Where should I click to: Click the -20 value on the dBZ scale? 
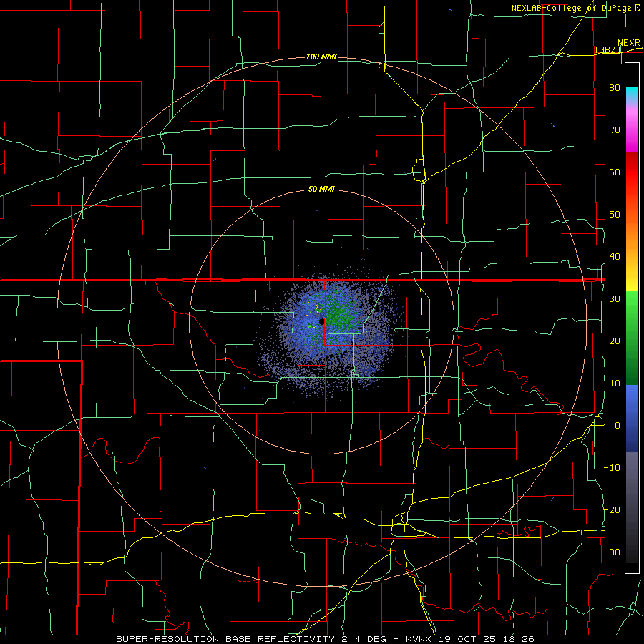pyautogui.click(x=612, y=510)
